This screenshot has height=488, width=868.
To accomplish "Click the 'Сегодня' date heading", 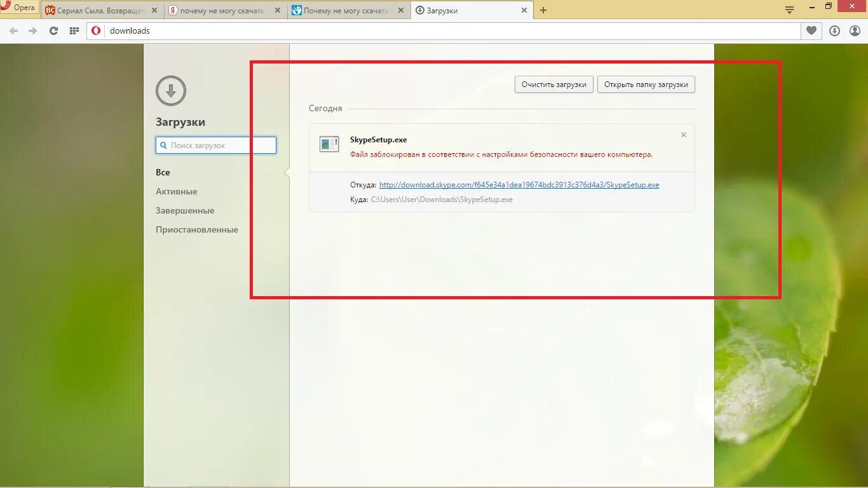I will pos(325,109).
